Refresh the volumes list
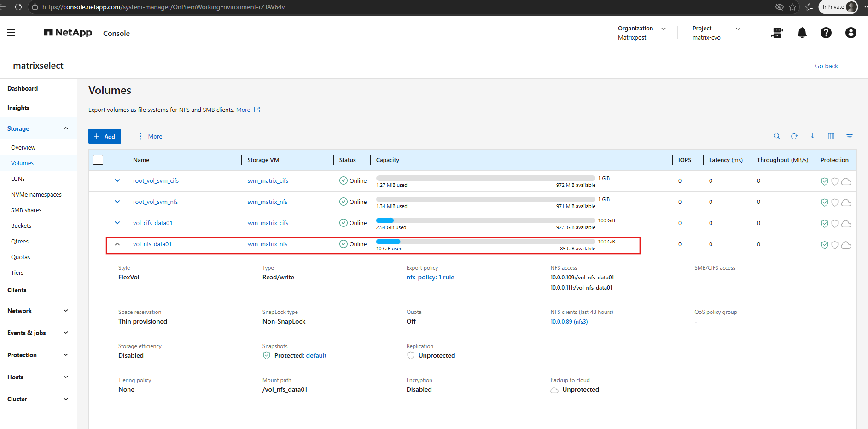This screenshot has height=429, width=868. 794,136
